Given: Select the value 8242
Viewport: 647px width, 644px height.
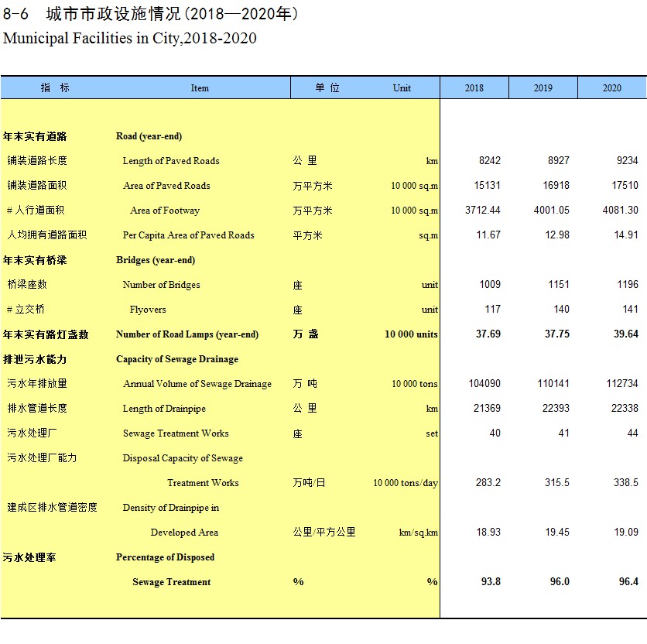Looking at the screenshot, I should tap(490, 160).
